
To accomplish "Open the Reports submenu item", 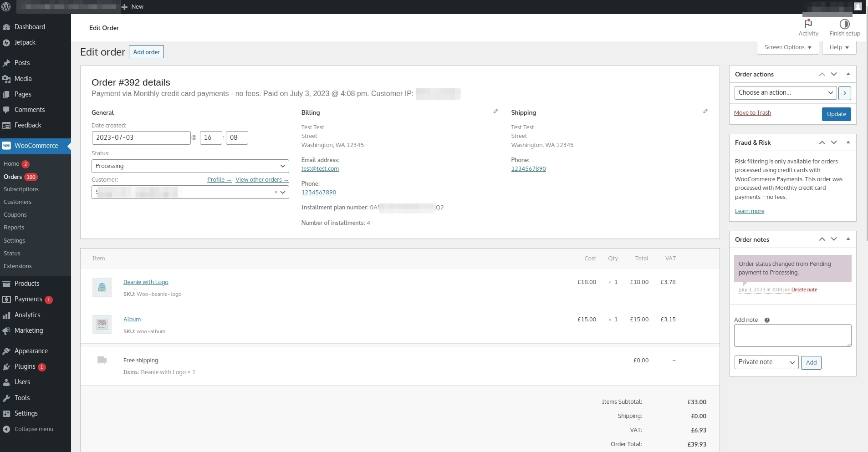I will tap(14, 228).
